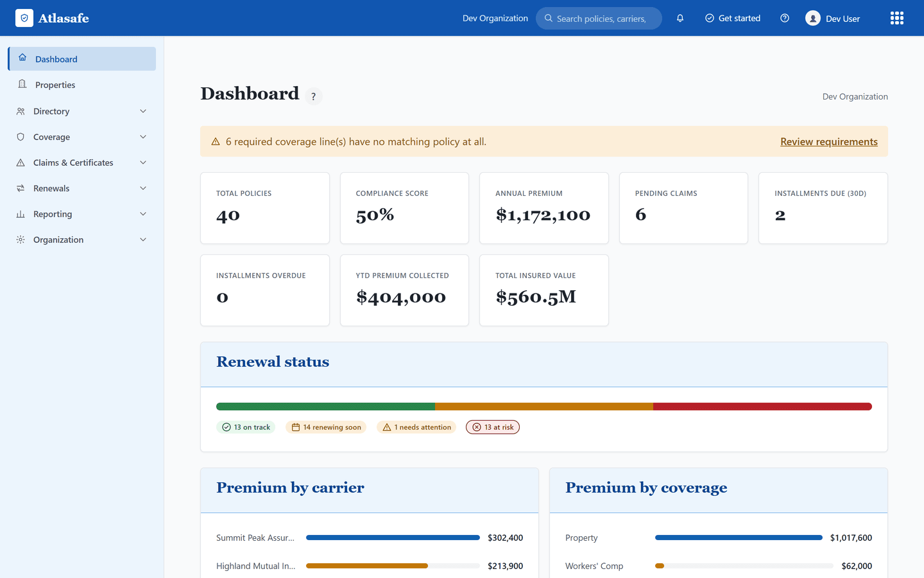This screenshot has width=924, height=578.
Task: Click the alert banner warning triangle icon
Action: tap(216, 141)
